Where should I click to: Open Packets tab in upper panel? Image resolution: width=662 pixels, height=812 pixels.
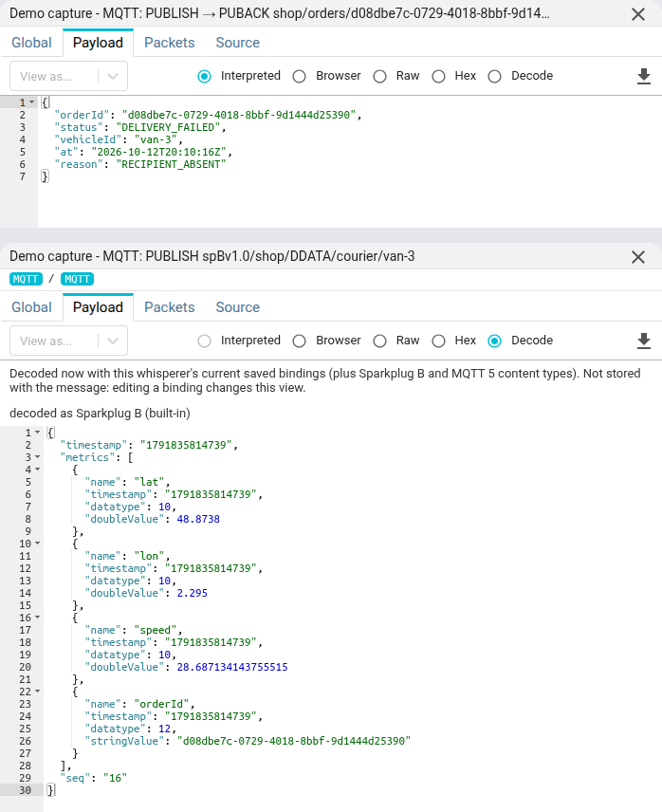(169, 43)
